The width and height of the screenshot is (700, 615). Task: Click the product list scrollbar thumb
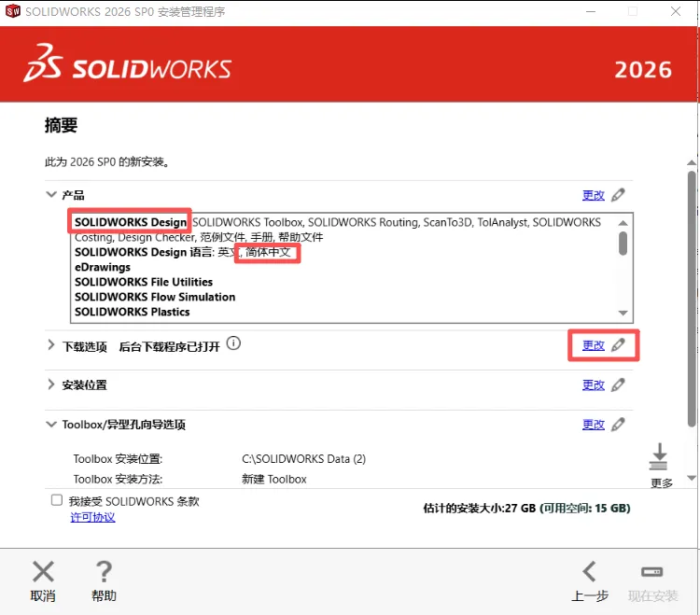pos(623,244)
